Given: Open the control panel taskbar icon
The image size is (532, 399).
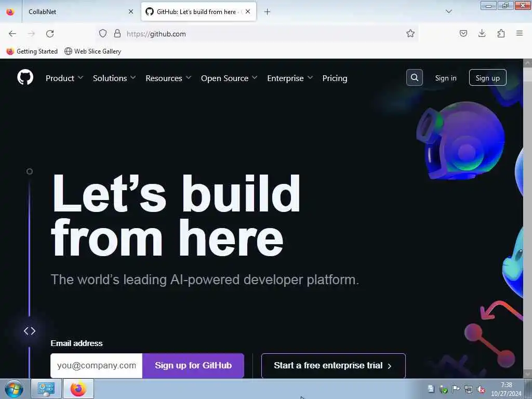Looking at the screenshot, I should tap(46, 389).
